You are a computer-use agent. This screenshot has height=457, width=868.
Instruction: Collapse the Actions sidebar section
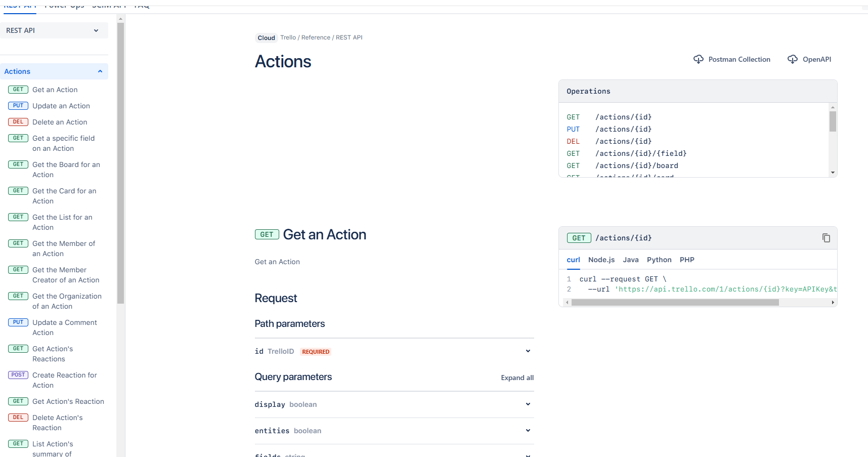pyautogui.click(x=54, y=71)
